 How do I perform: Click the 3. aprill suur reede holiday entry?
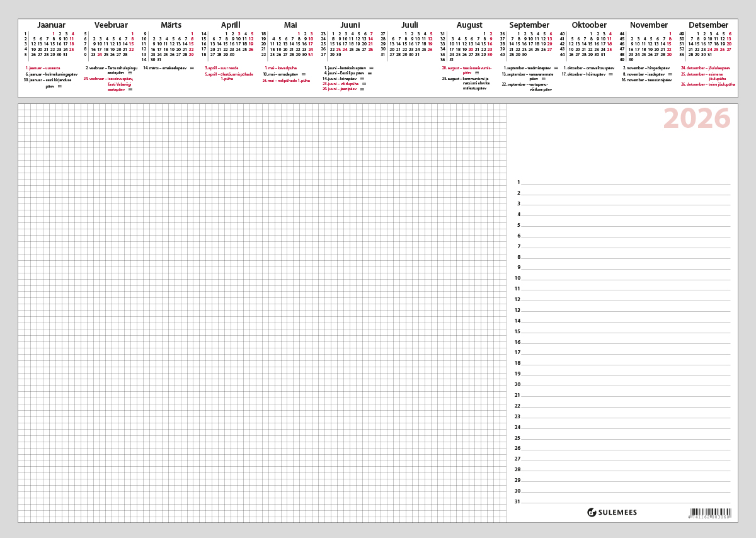(x=221, y=67)
